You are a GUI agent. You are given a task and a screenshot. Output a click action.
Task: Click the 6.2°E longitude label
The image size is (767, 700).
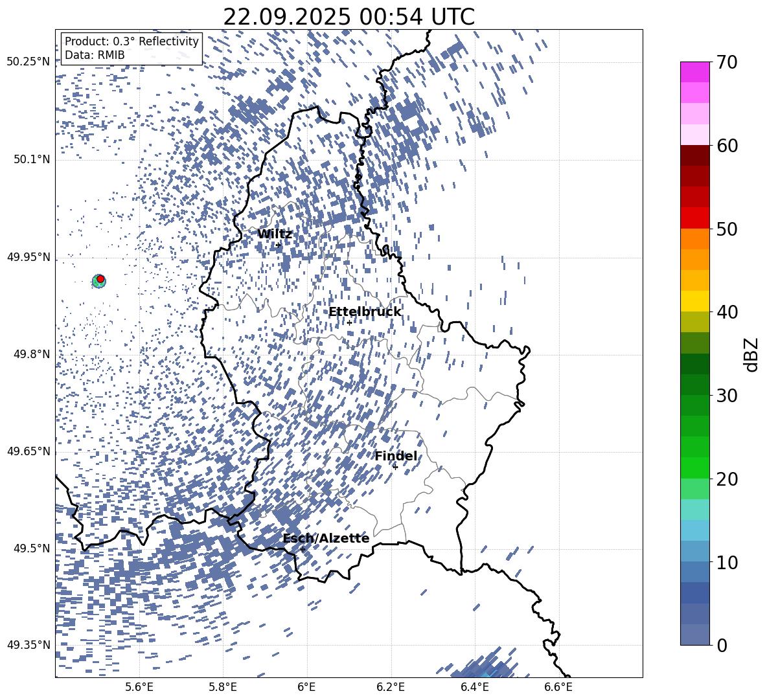[x=391, y=687]
